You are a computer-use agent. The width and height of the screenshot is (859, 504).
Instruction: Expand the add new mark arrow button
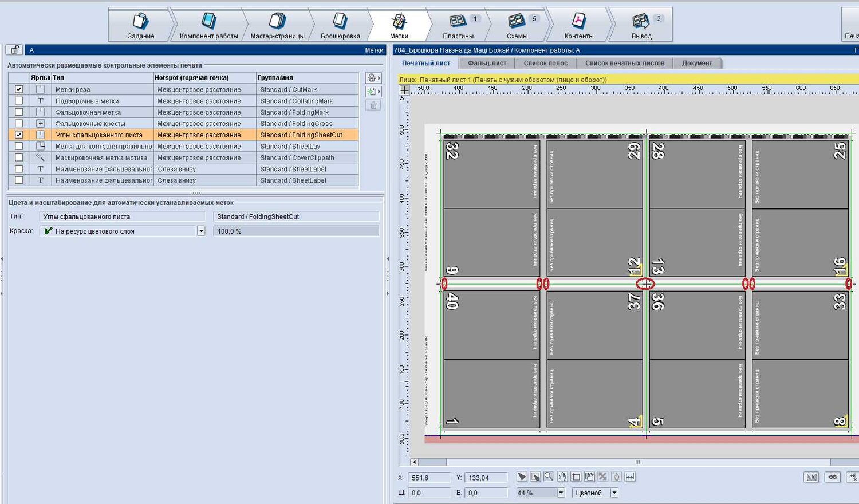pyautogui.click(x=373, y=92)
